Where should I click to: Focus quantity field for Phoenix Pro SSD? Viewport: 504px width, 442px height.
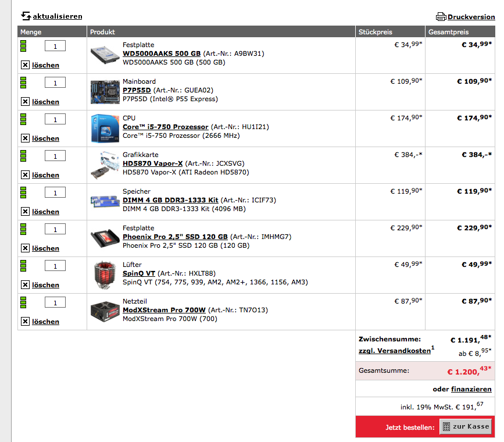pyautogui.click(x=55, y=229)
